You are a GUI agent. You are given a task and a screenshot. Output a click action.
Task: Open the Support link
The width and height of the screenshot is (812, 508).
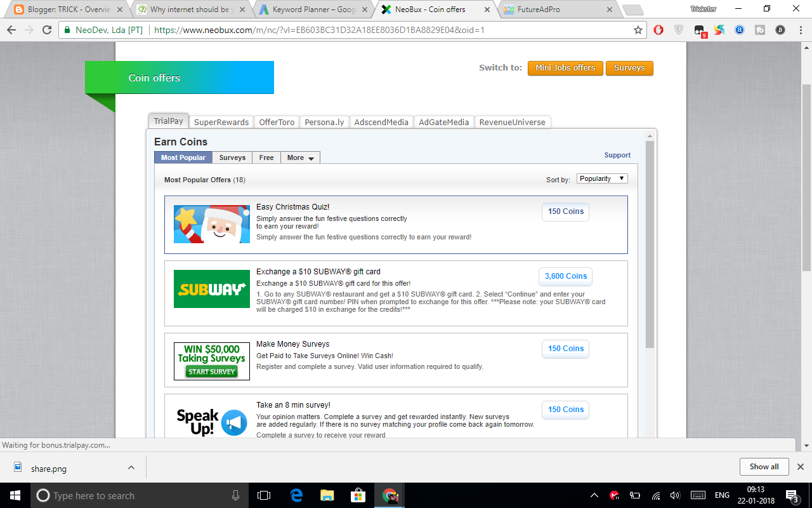tap(617, 155)
